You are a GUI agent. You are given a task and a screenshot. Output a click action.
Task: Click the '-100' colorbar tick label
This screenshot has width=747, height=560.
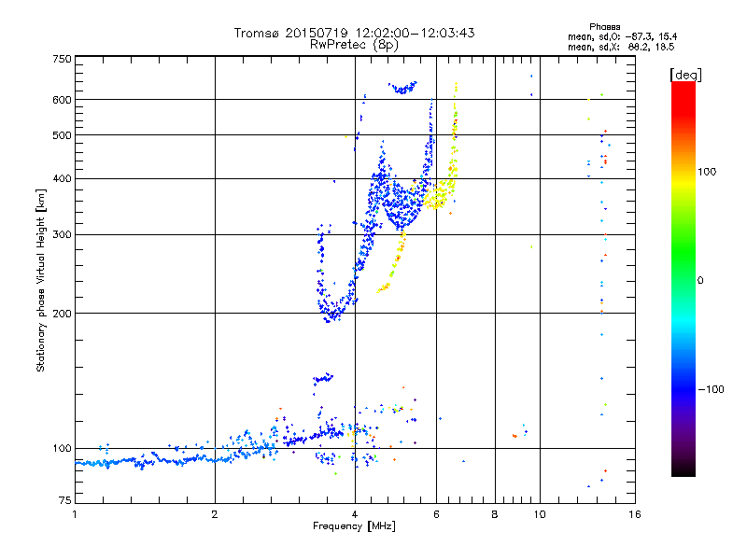click(x=711, y=389)
